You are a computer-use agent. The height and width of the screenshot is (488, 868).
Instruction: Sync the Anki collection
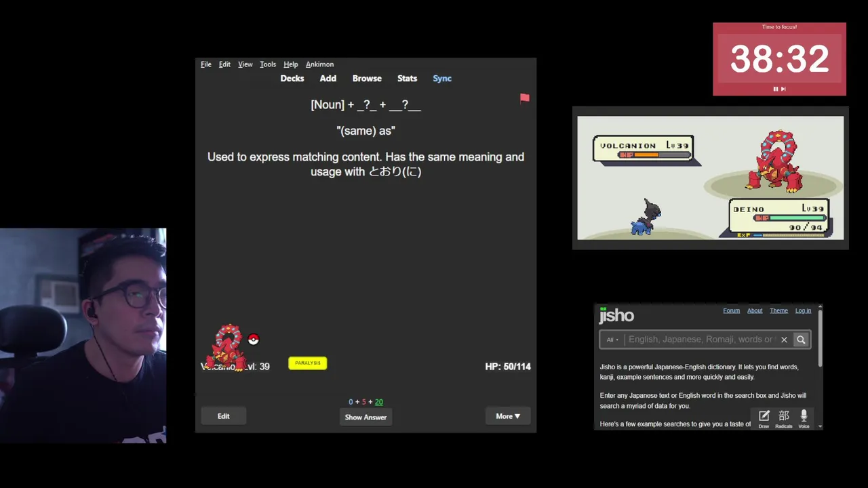coord(442,79)
